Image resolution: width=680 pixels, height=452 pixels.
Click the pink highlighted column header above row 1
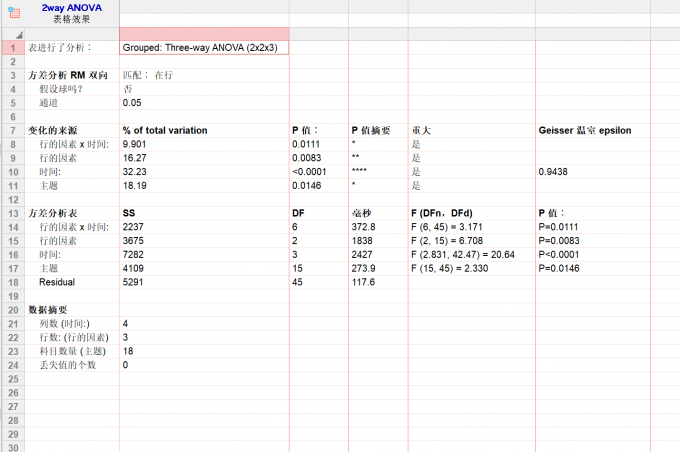(204, 34)
